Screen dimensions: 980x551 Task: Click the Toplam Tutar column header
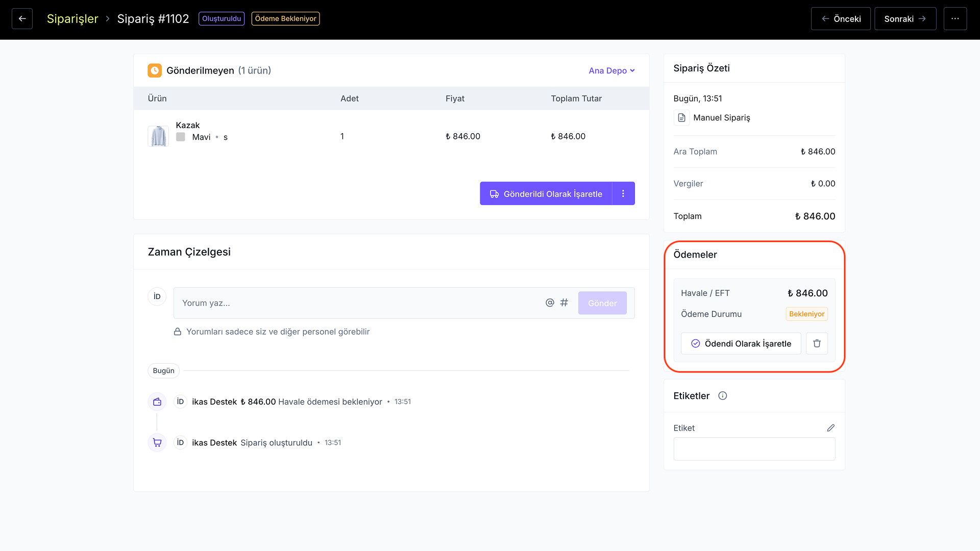tap(576, 98)
